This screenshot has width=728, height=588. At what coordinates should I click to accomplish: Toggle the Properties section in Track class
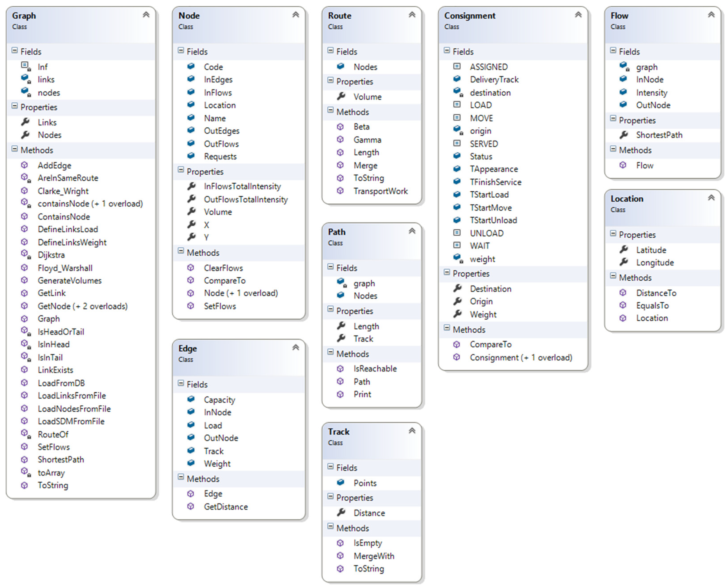(330, 497)
